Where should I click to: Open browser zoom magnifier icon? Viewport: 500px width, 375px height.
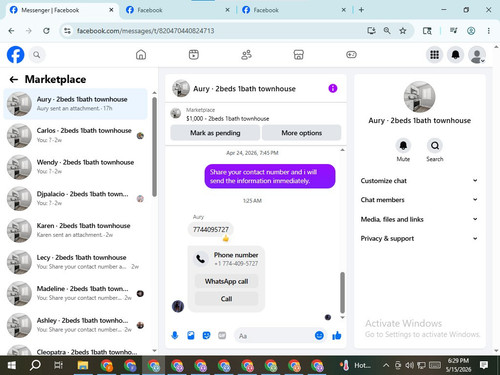(387, 31)
